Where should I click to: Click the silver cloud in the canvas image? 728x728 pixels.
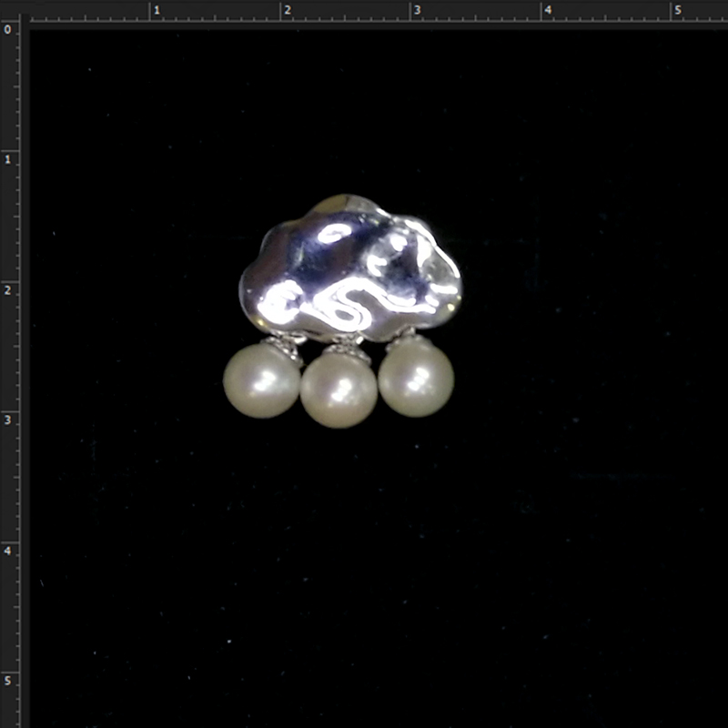tap(350, 268)
